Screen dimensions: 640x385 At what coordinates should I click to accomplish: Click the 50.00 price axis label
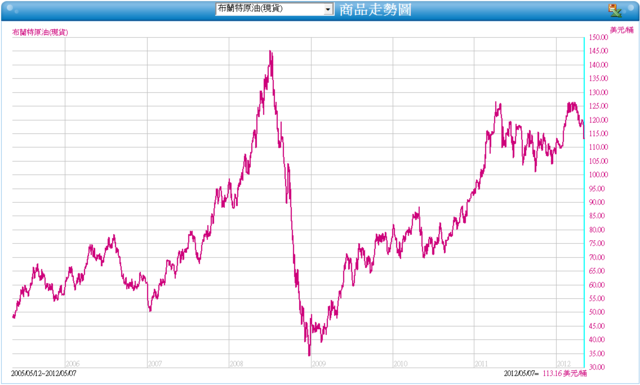[596, 312]
